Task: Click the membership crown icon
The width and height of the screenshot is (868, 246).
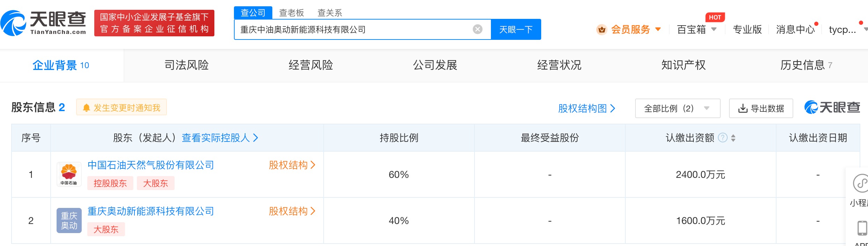Action: point(602,30)
